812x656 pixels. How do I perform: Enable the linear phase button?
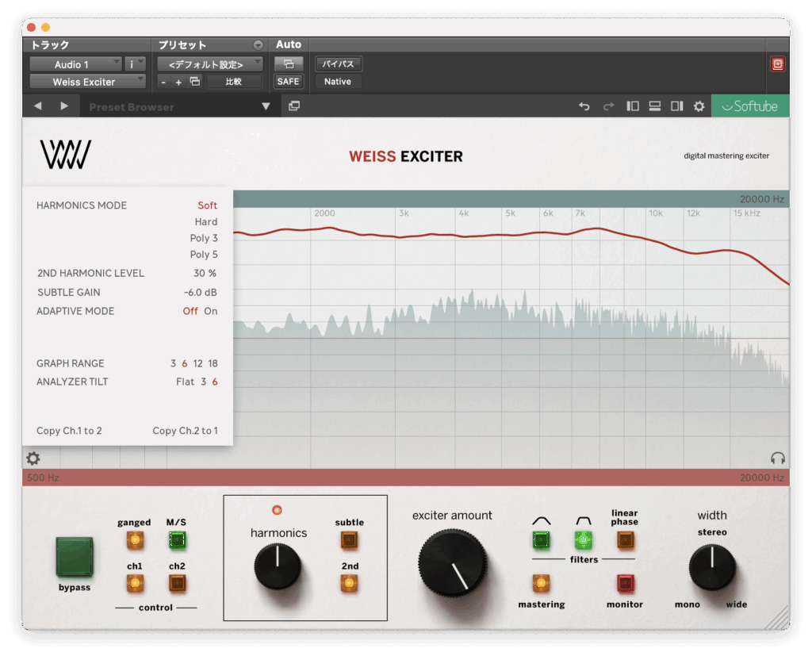[x=625, y=540]
